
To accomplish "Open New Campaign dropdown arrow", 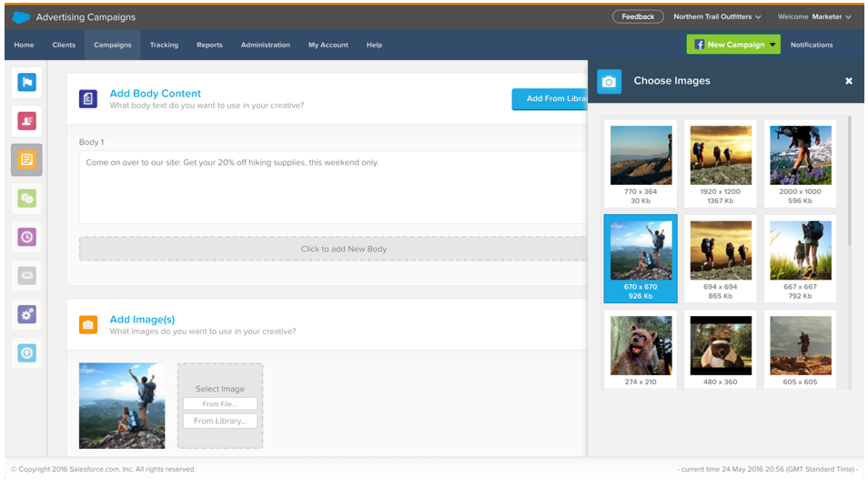I will pos(772,45).
